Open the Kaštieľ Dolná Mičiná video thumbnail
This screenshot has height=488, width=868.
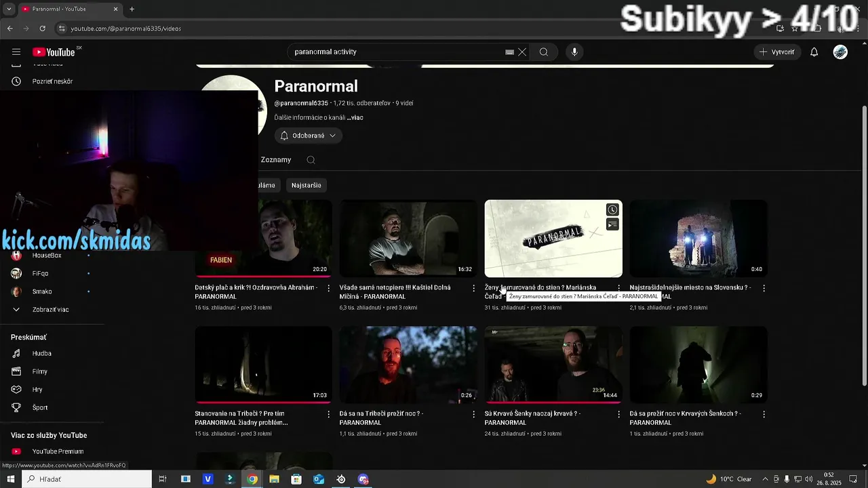pos(408,239)
